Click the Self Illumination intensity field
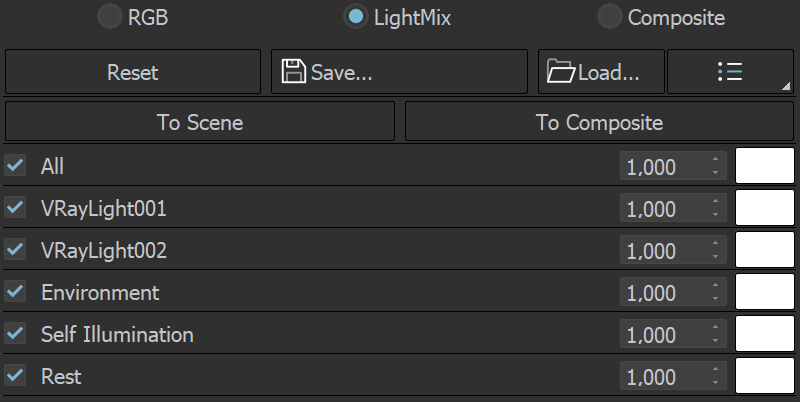Image resolution: width=800 pixels, height=402 pixels. tap(661, 335)
